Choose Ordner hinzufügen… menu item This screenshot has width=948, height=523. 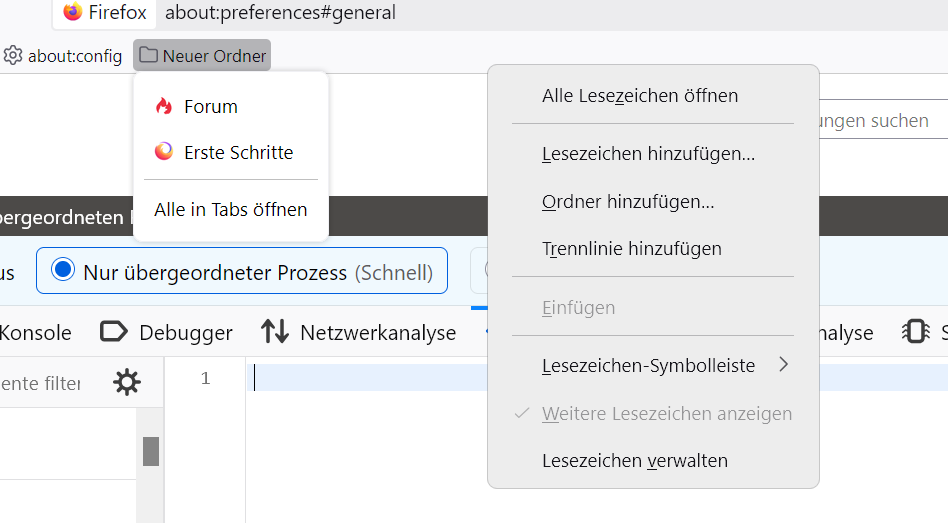(628, 202)
